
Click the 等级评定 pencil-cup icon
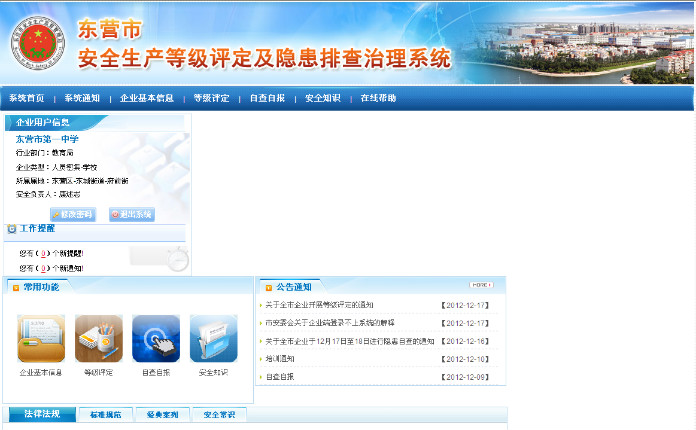(98, 339)
